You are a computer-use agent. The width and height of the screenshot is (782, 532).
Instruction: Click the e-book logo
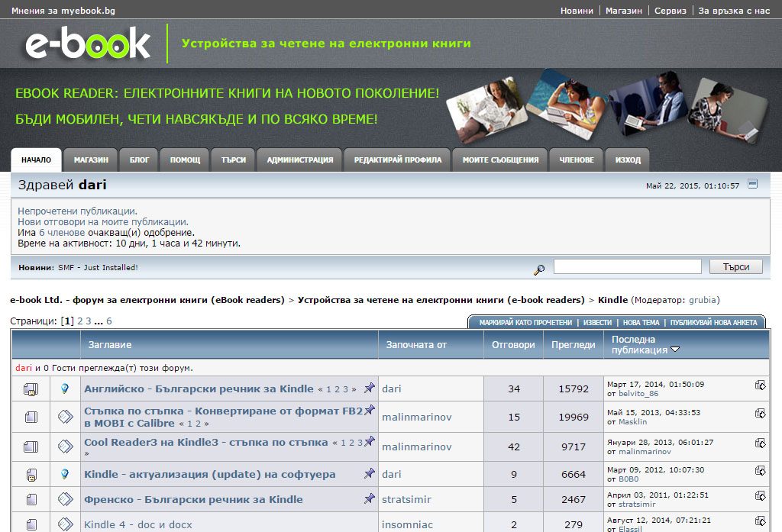(x=88, y=44)
